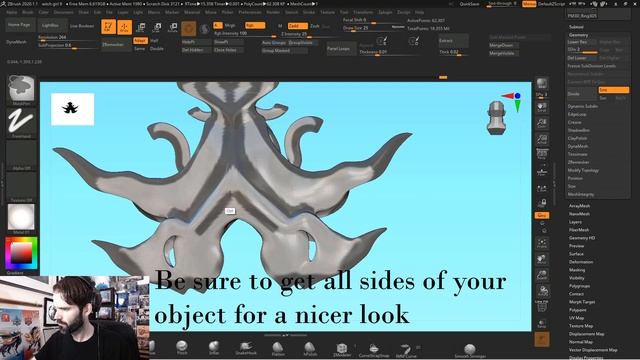Open the Zplugin menu
640x360 pixels.
point(385,12)
